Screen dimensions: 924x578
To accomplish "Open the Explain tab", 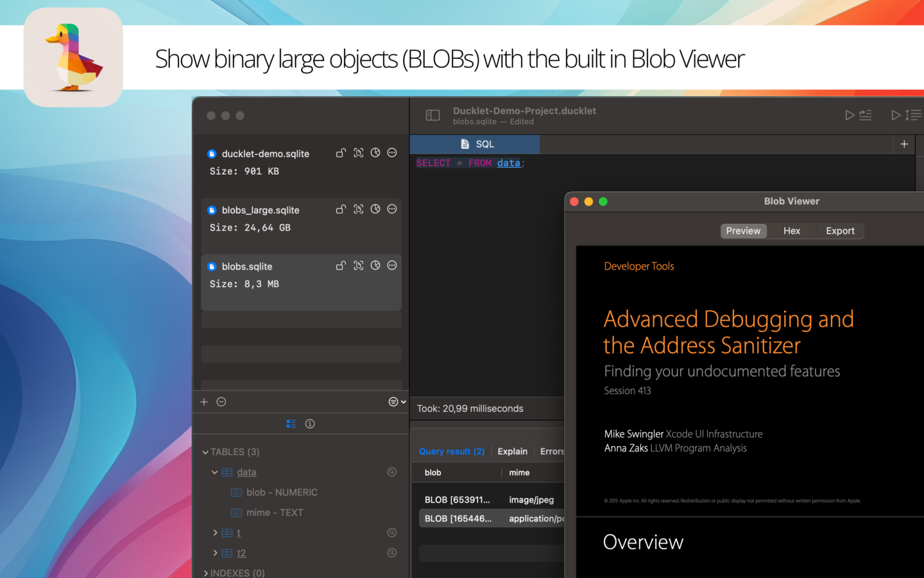I will tap(513, 451).
